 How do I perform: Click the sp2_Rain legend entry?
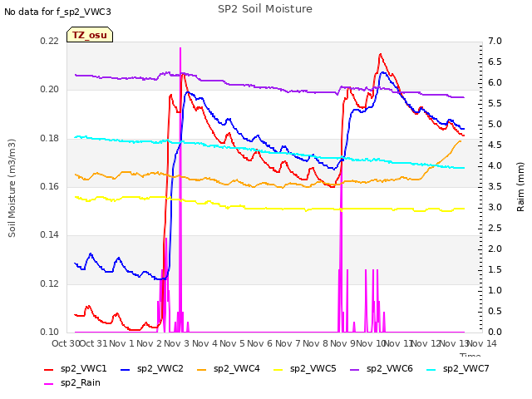pyautogui.click(x=72, y=382)
